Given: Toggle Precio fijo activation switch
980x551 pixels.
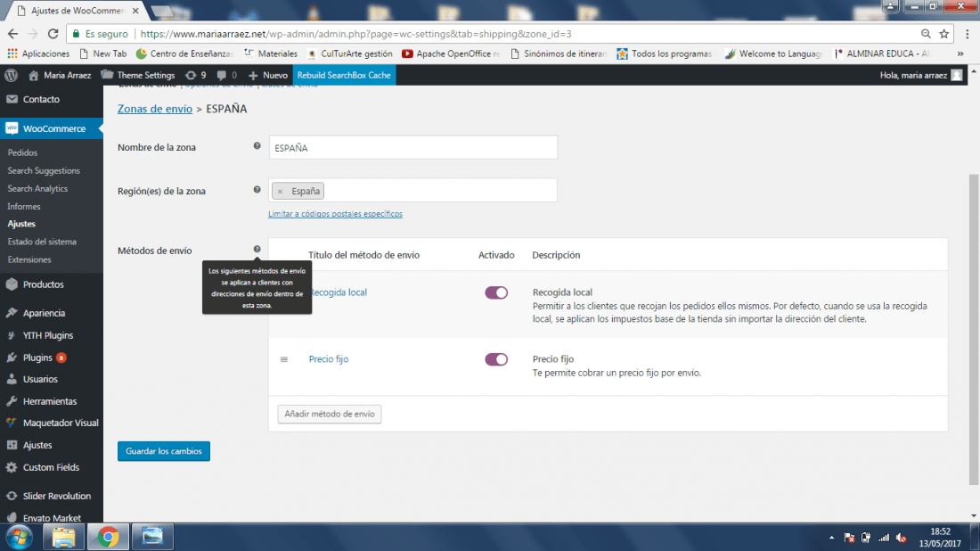Looking at the screenshot, I should (496, 359).
